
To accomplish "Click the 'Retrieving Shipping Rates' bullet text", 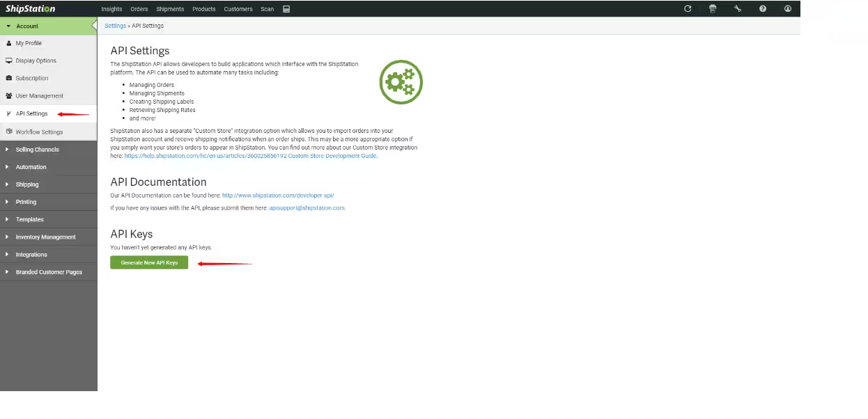I will (x=162, y=110).
